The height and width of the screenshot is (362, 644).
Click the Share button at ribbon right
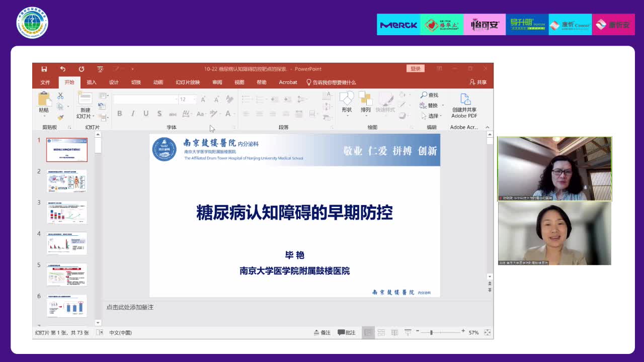point(478,82)
